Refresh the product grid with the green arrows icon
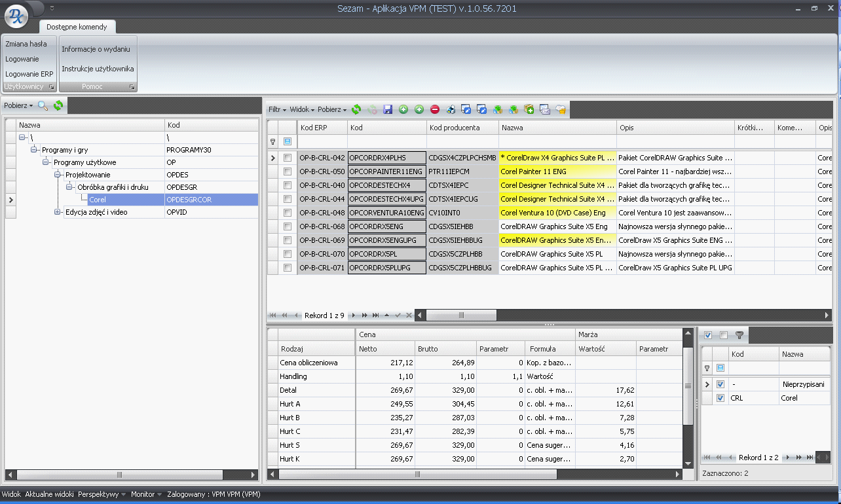Viewport: 841px width, 504px height. 356,110
